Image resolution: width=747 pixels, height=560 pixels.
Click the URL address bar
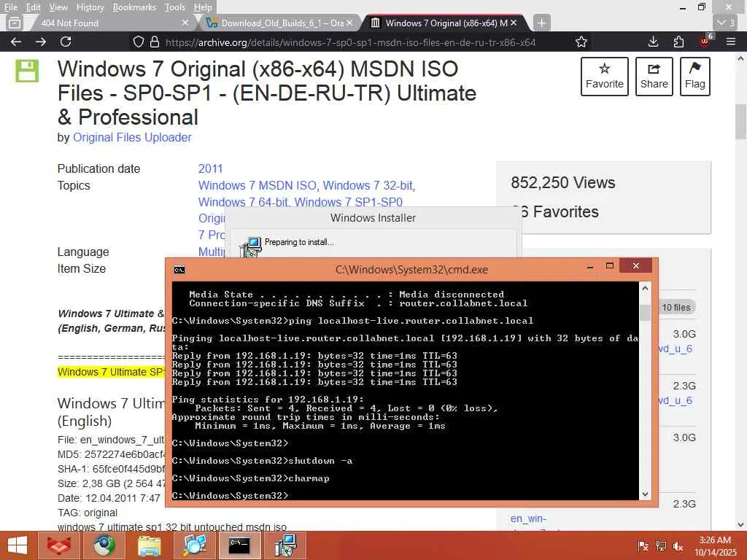tap(350, 42)
